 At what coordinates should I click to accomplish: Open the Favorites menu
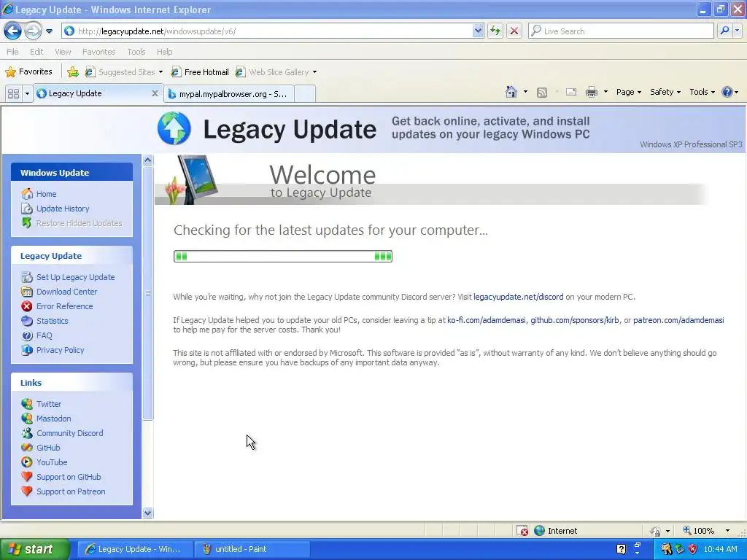tap(98, 52)
